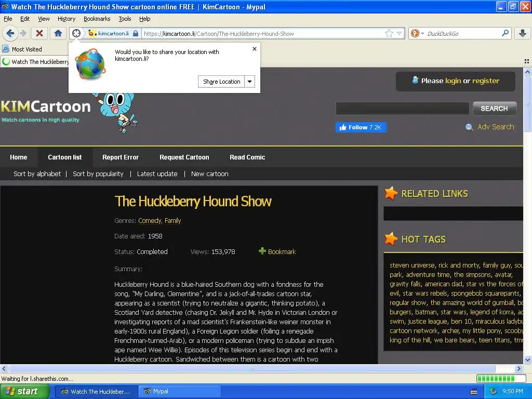This screenshot has height=399, width=532.
Task: Open the Cartoon list tab
Action: 65,157
